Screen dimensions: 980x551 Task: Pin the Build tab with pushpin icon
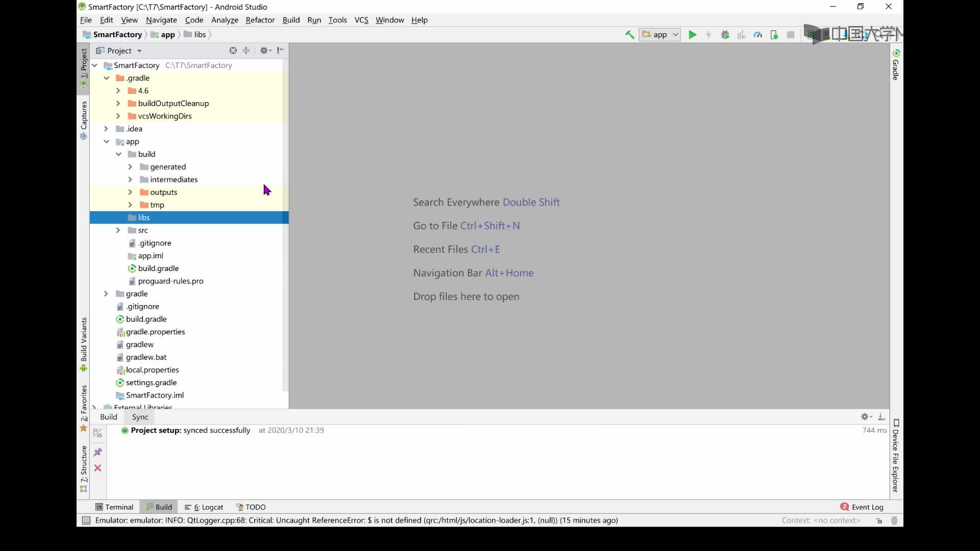point(98,452)
